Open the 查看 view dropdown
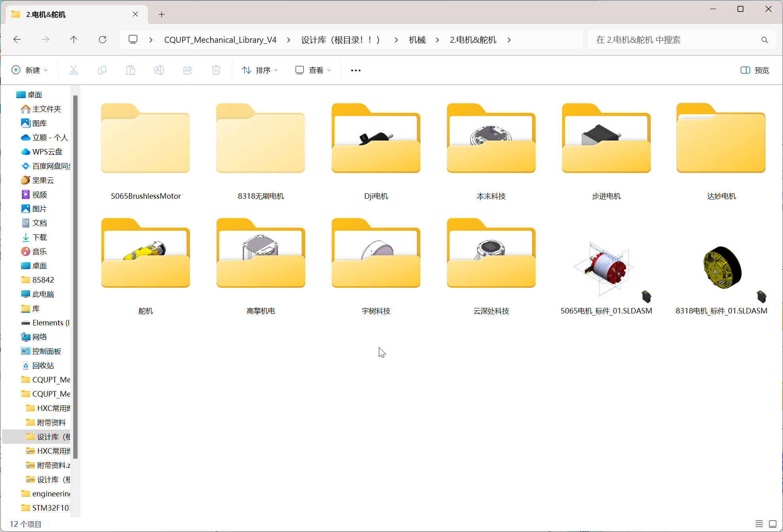The width and height of the screenshot is (783, 532). click(x=313, y=70)
